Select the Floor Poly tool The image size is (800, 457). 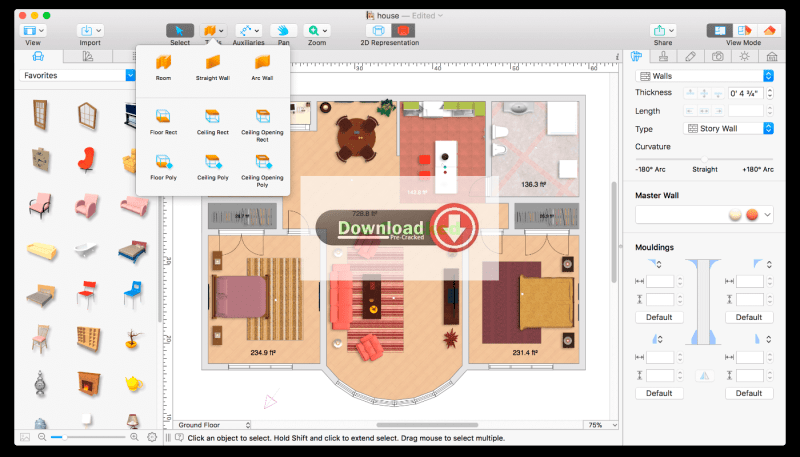coord(163,167)
